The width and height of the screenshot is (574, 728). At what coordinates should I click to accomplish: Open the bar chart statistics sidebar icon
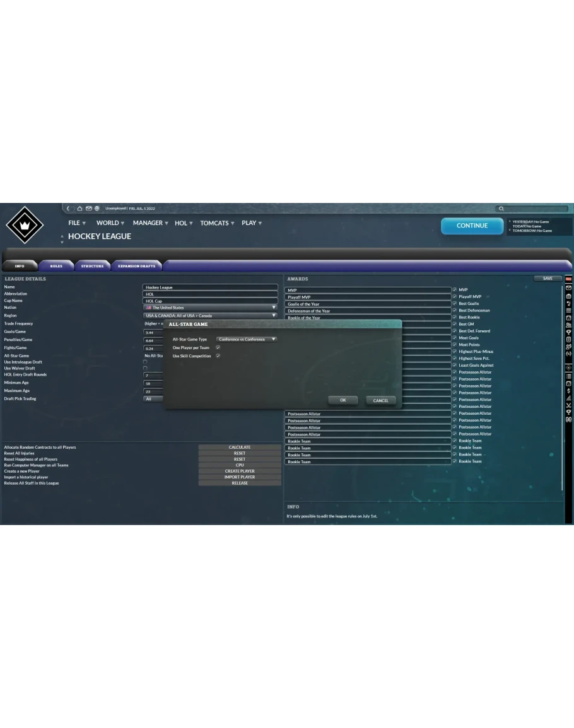pos(568,398)
